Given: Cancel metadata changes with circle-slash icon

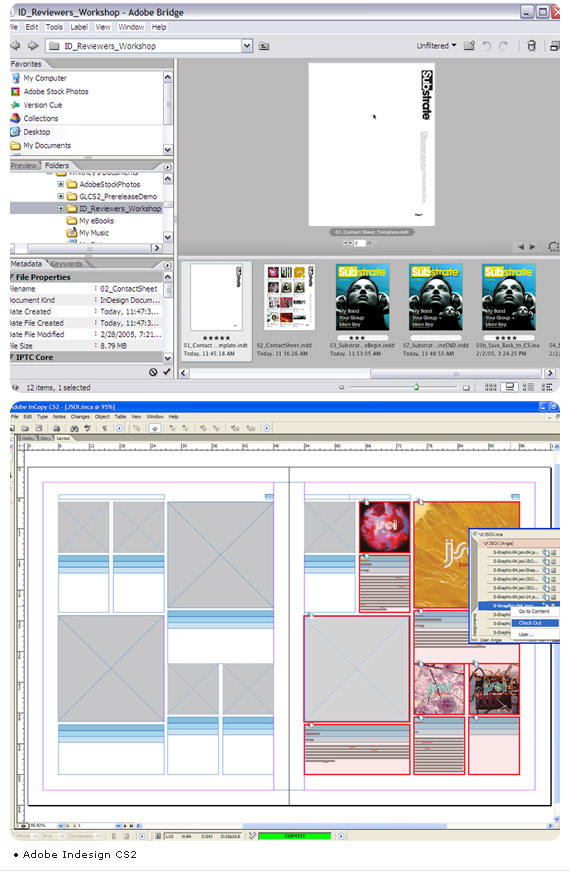Looking at the screenshot, I should pyautogui.click(x=153, y=372).
